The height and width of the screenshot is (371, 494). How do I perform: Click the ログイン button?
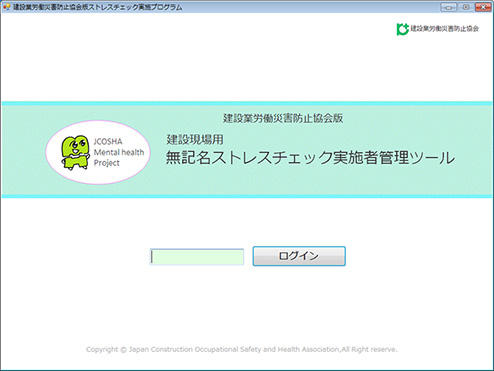point(299,256)
